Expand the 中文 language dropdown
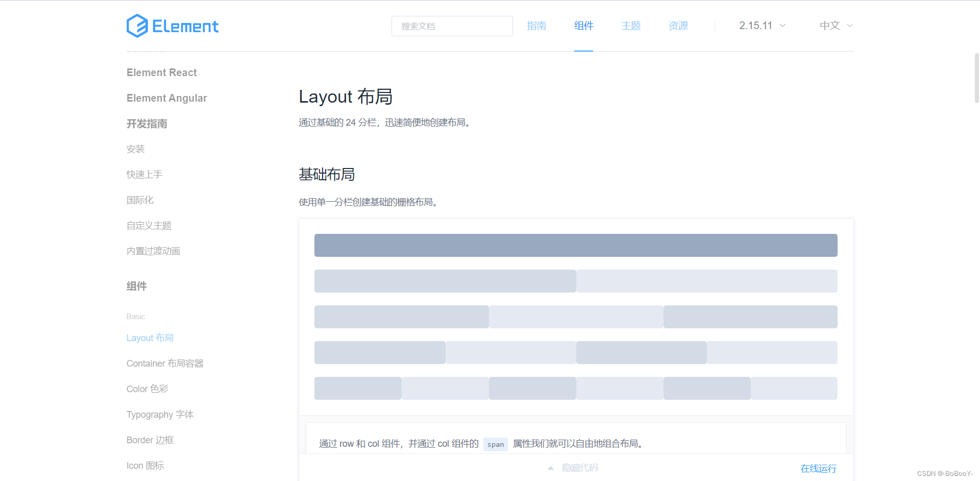This screenshot has width=980, height=481. pos(836,26)
